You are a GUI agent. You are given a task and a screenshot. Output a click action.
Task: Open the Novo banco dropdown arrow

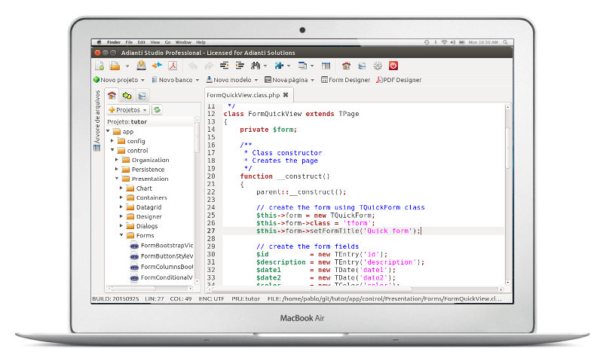tap(197, 80)
